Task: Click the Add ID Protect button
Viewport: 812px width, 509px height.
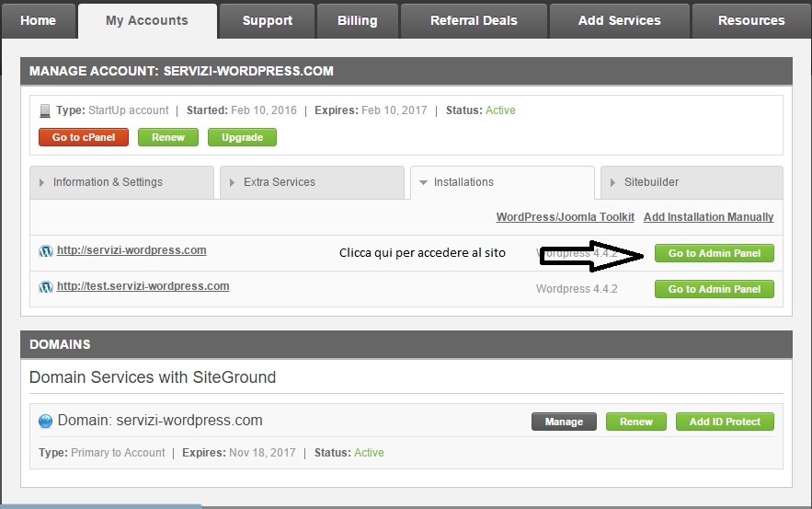Action: coord(725,422)
